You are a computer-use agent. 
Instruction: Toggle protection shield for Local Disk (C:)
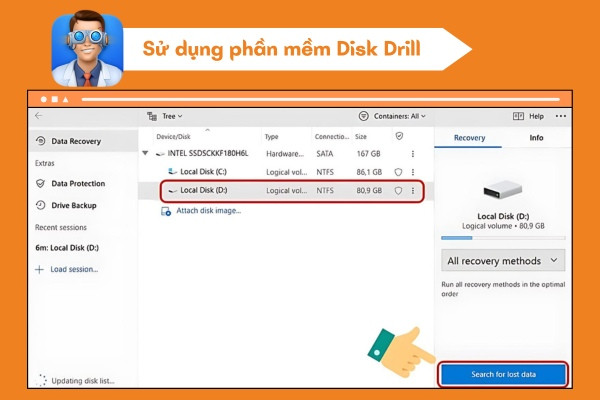click(x=398, y=172)
